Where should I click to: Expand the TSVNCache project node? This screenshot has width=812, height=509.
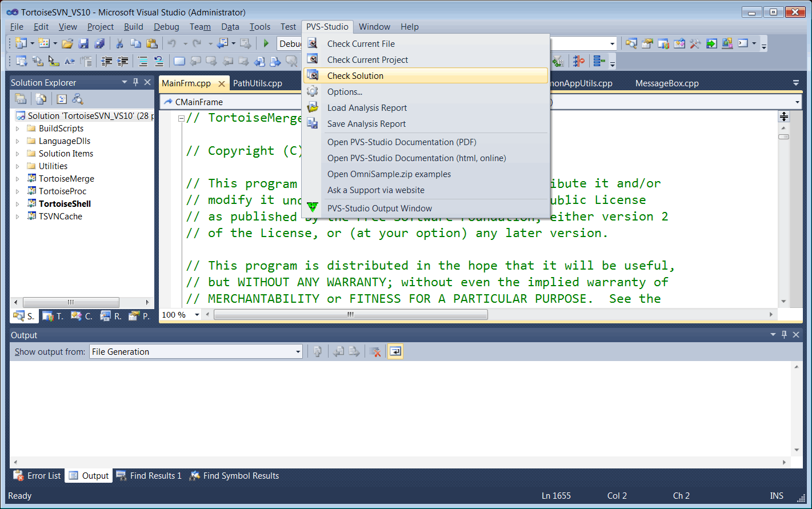[17, 217]
